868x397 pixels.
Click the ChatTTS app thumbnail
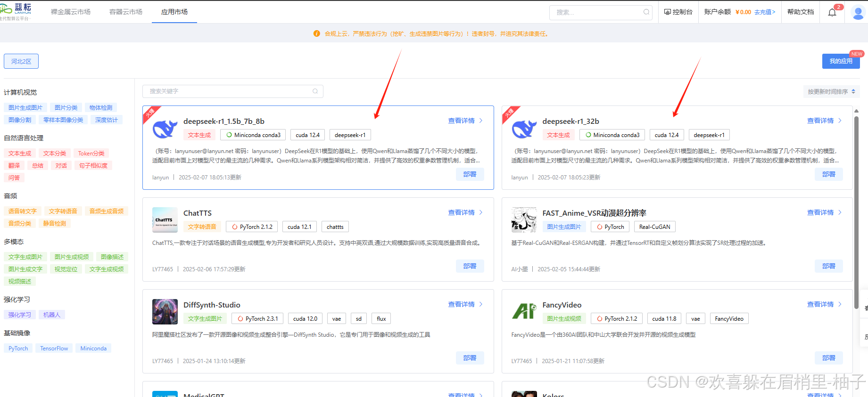[x=165, y=220]
